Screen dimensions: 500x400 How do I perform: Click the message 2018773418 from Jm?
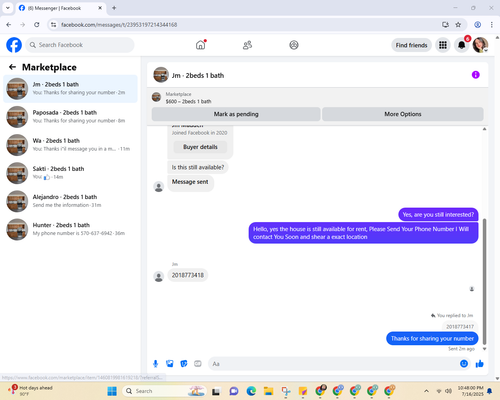[x=188, y=275]
